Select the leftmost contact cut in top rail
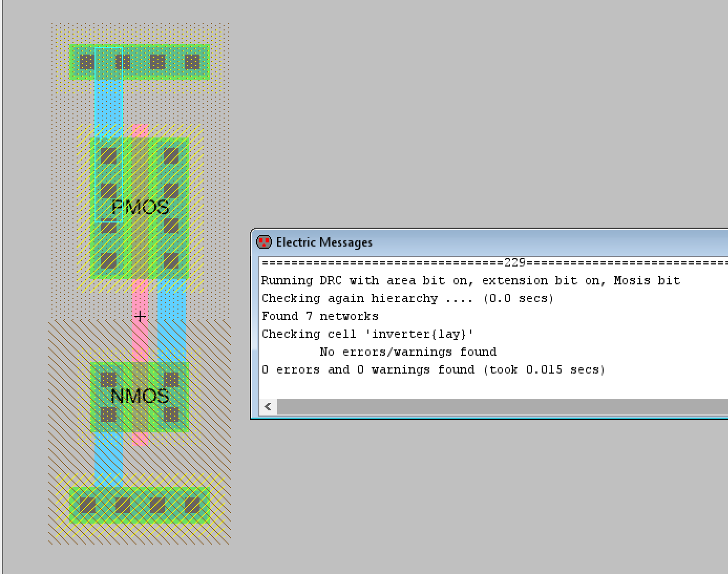 coord(87,62)
